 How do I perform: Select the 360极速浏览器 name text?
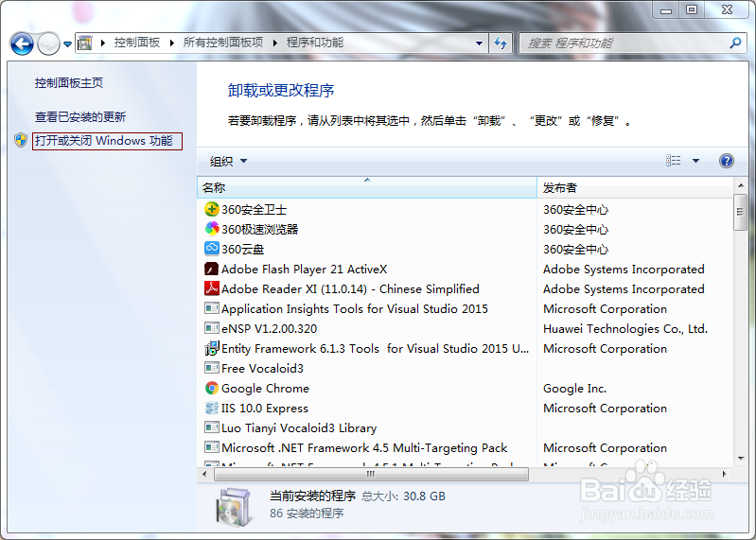pyautogui.click(x=259, y=229)
